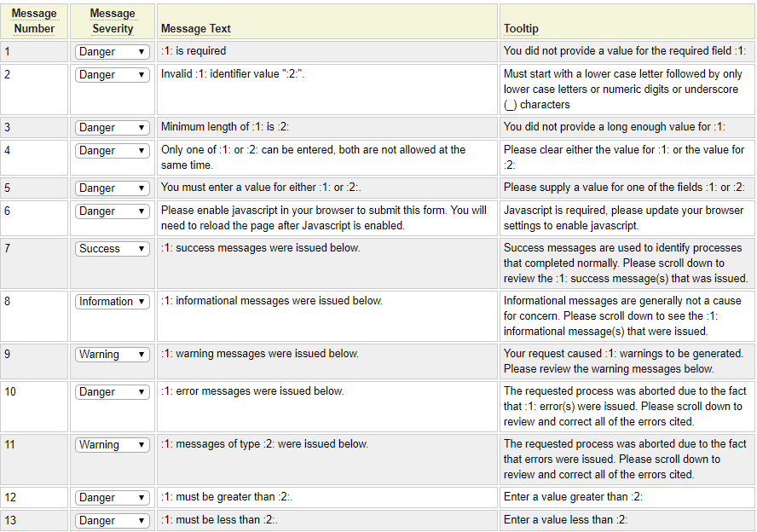The height and width of the screenshot is (532, 757).
Task: Edit the 'Must start with a lower case letter' tooltip
Action: coord(627,90)
